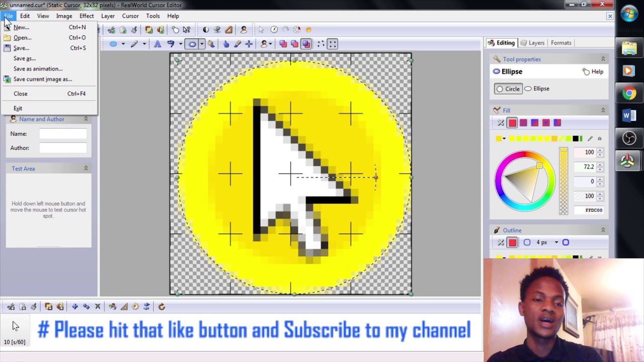Click the hex color FFDC00 field
644x362 pixels.
coord(590,210)
